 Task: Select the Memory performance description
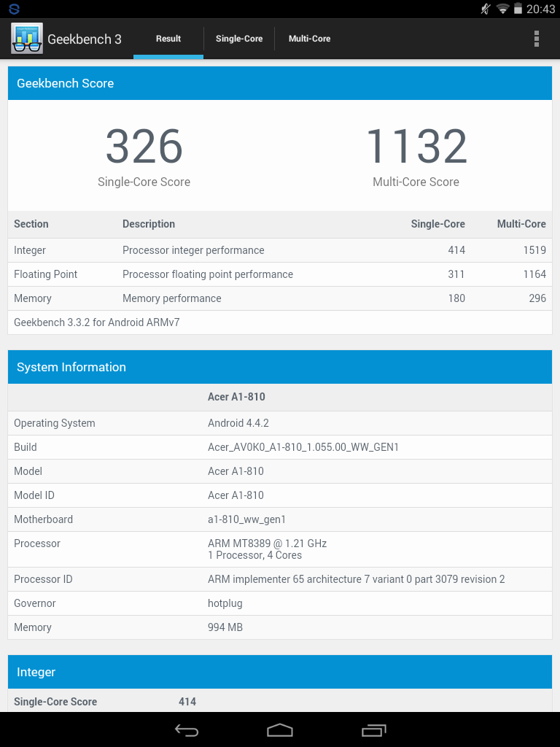[172, 298]
